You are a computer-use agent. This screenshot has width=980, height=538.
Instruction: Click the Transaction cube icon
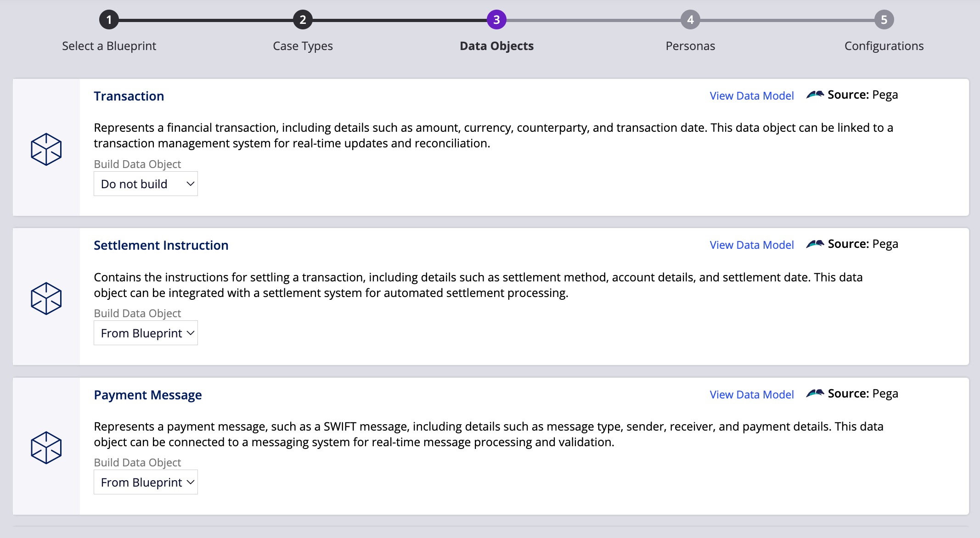46,149
